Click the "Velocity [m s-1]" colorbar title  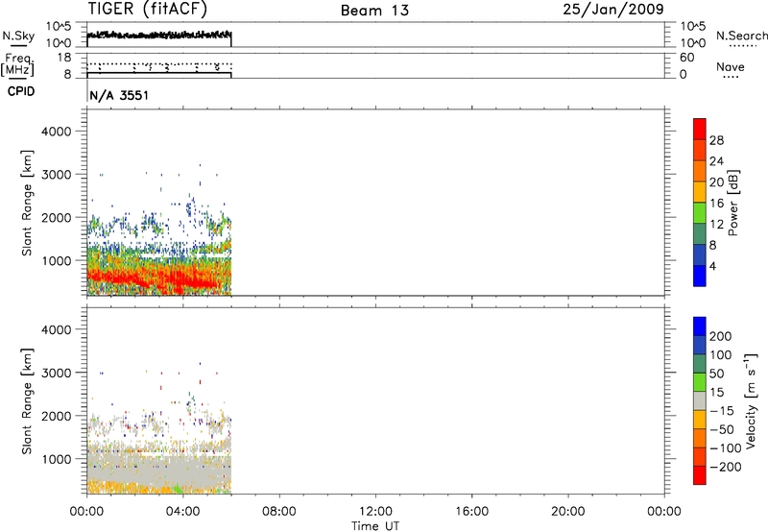click(x=751, y=401)
